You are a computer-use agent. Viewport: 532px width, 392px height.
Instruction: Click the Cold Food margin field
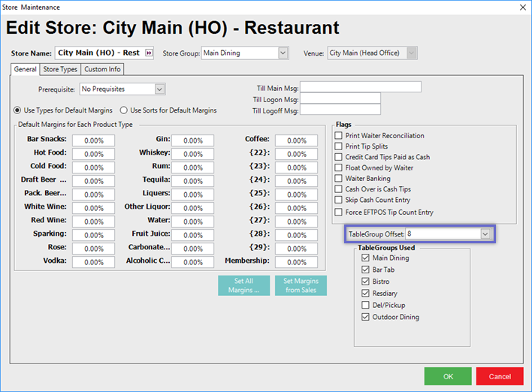(93, 167)
